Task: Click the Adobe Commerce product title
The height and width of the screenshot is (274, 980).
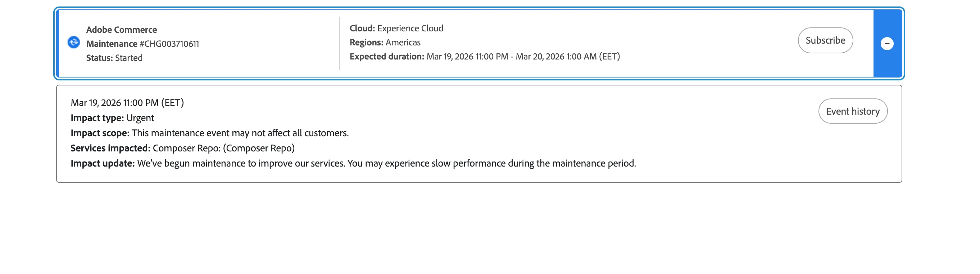Action: click(121, 30)
